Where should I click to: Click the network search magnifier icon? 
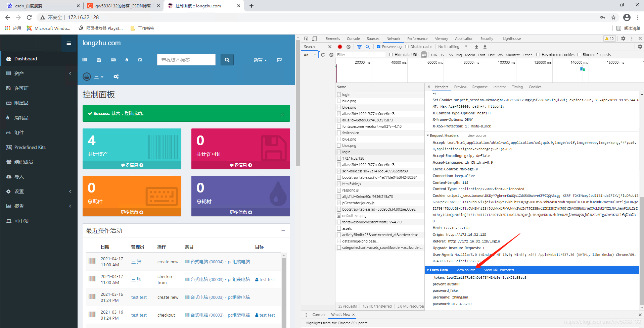click(368, 47)
